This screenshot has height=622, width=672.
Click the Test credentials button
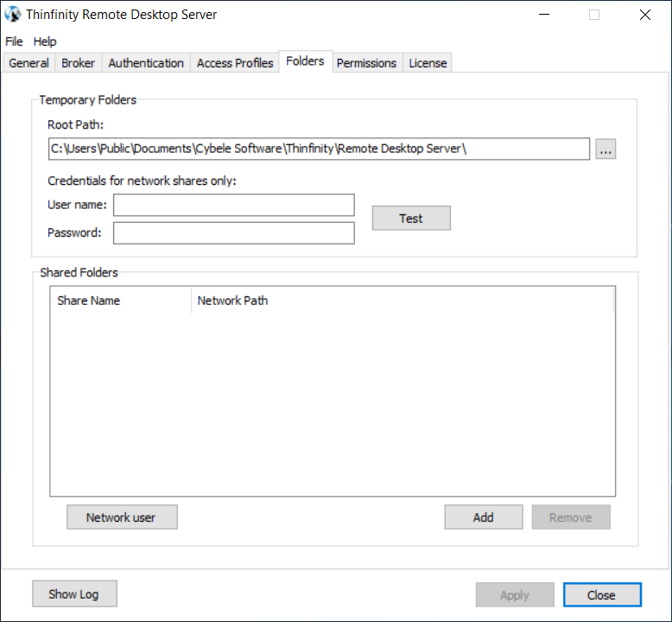point(411,219)
